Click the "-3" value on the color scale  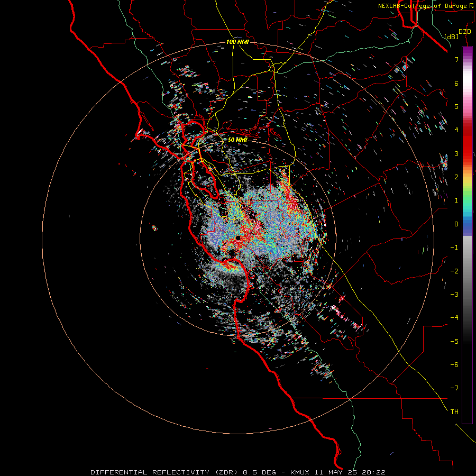pos(454,295)
